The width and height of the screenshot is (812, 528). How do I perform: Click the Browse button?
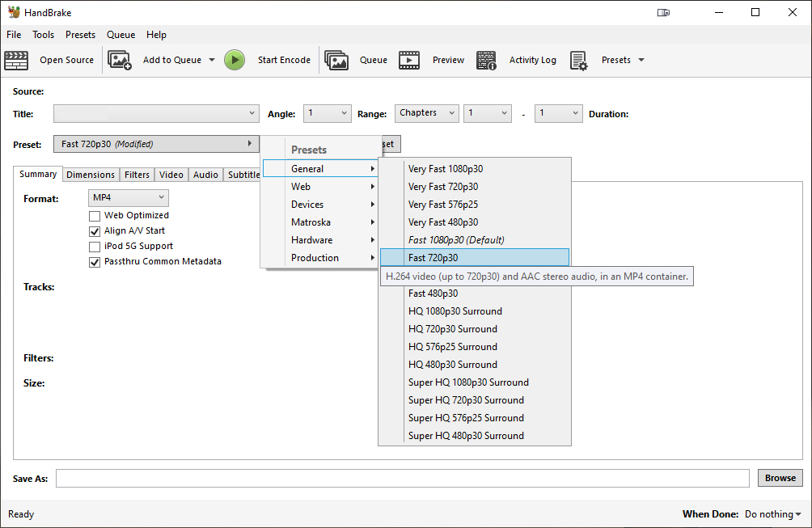780,478
